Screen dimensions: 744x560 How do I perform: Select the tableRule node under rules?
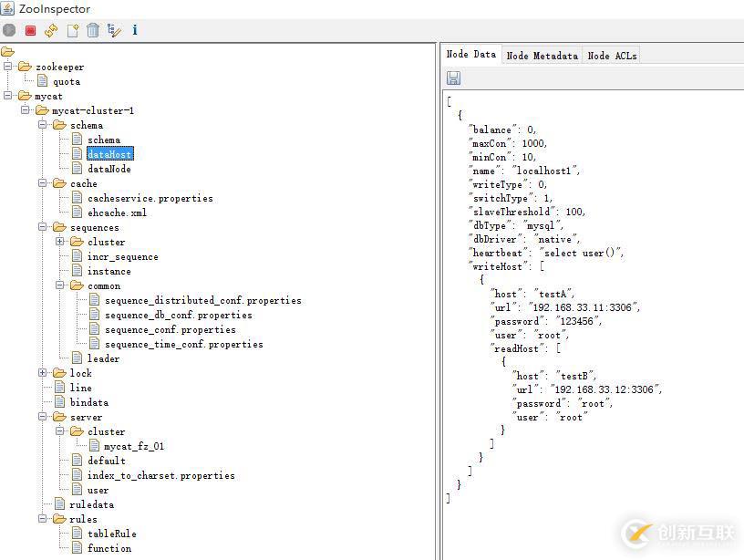111,534
